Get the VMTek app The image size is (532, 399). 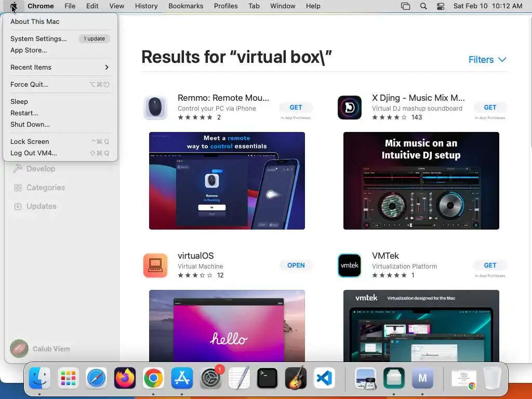tap(490, 265)
